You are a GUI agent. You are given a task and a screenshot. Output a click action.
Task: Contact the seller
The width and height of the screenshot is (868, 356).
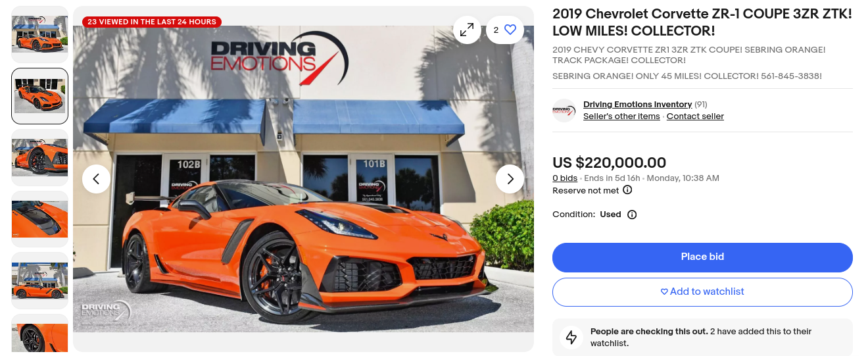point(695,116)
